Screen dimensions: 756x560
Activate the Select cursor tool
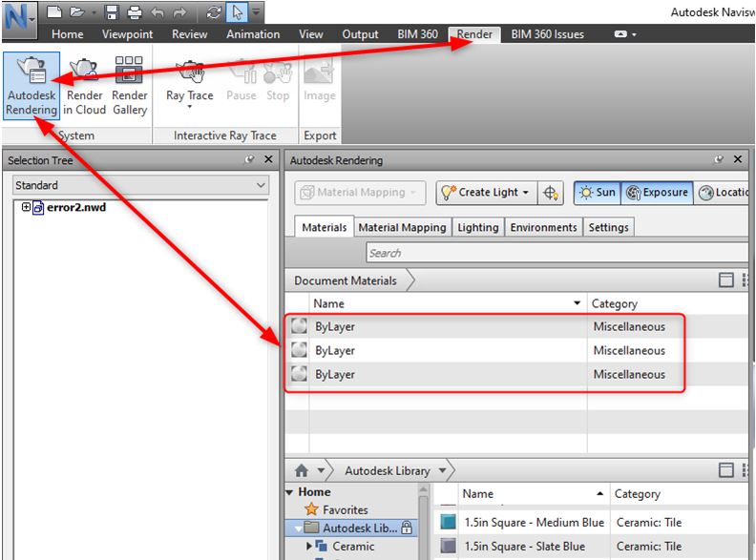238,12
